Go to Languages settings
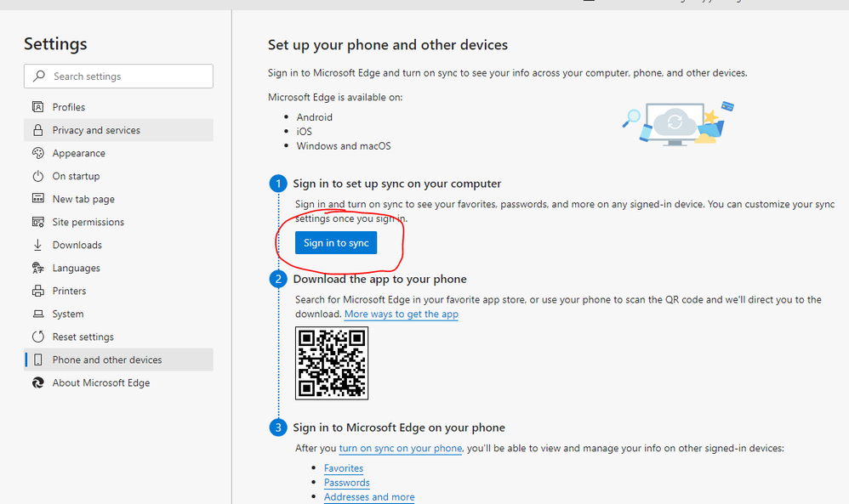849x504 pixels. (x=118, y=268)
